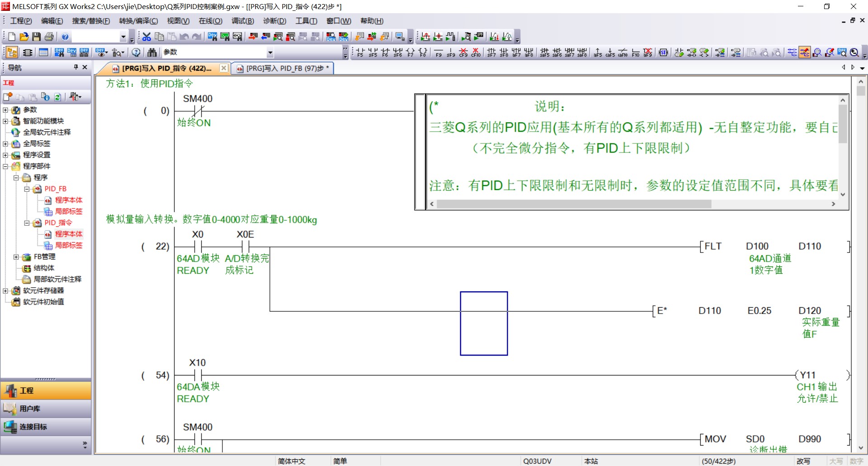This screenshot has width=868, height=466.
Task: Insert coil using the F7 icon
Action: click(x=410, y=52)
